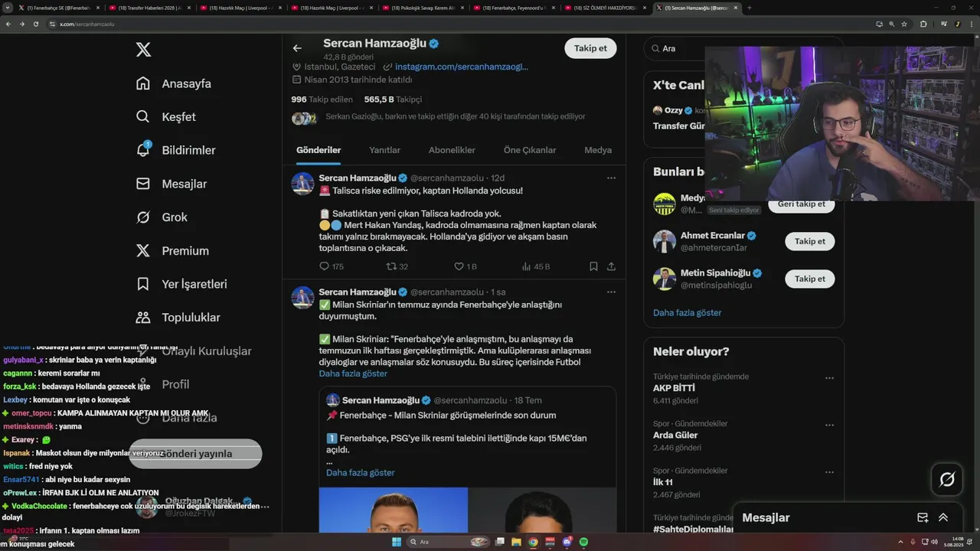
Task: Go back with the profile header arrow
Action: [297, 48]
